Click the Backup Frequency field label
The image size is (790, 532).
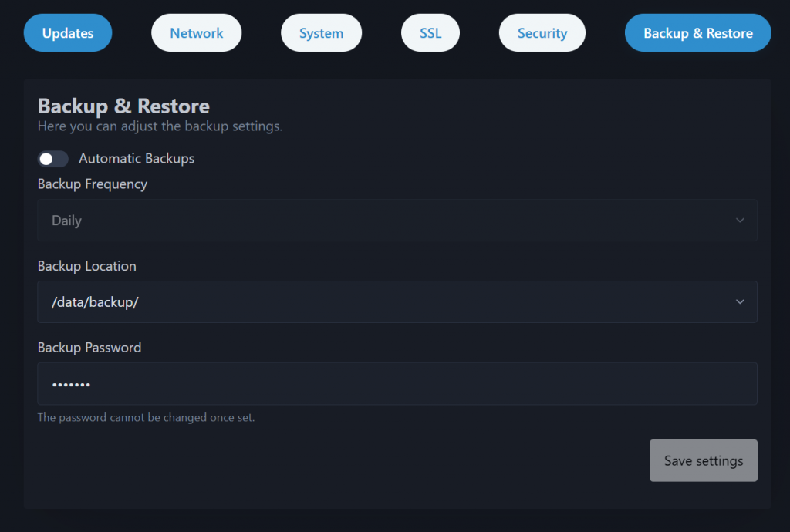(93, 184)
